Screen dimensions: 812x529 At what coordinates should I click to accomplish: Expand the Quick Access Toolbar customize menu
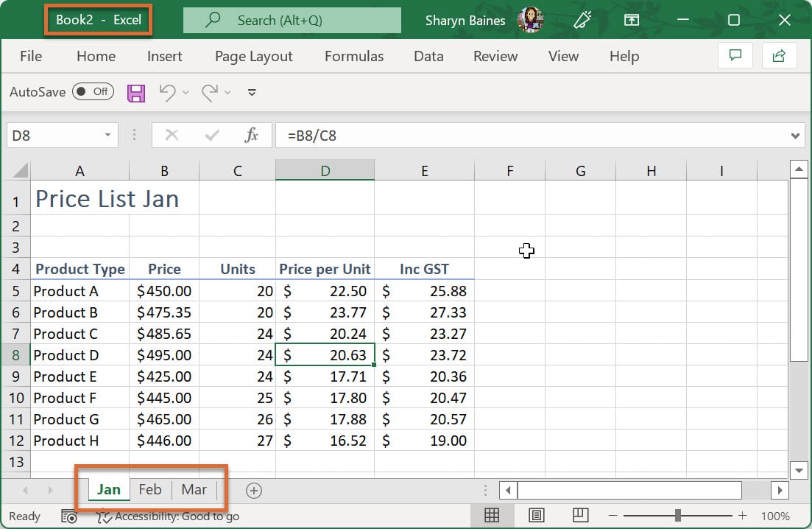[251, 93]
